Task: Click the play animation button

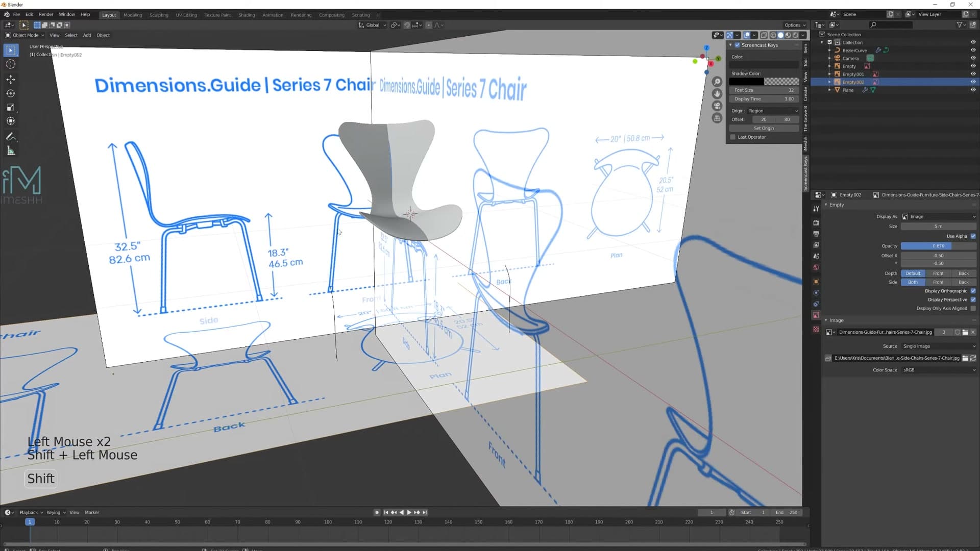Action: pyautogui.click(x=409, y=513)
